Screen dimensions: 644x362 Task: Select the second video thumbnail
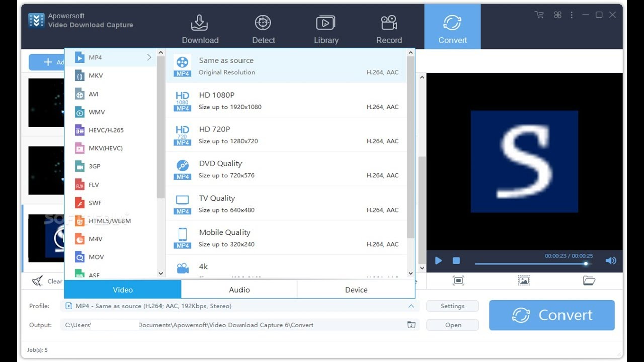point(46,170)
